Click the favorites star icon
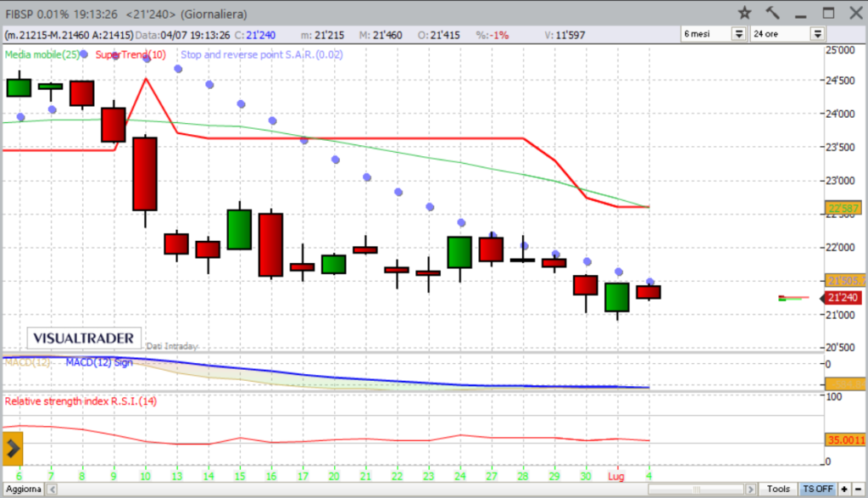This screenshot has height=498, width=868. pos(744,13)
